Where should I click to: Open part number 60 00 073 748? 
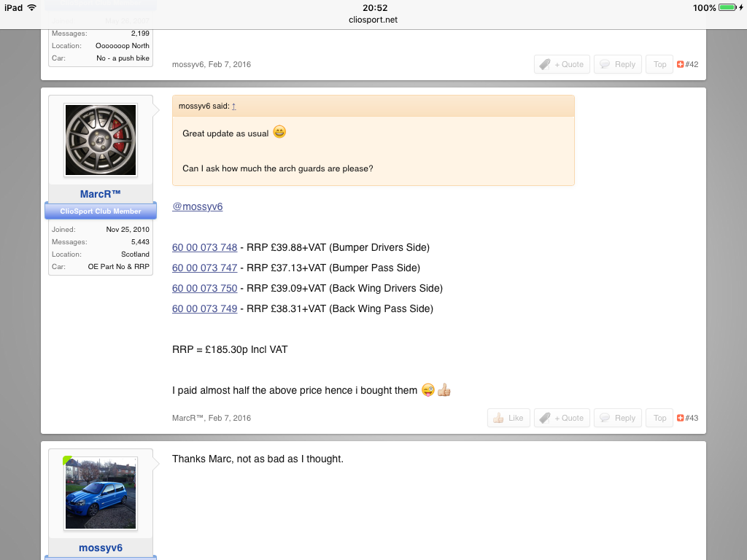click(x=204, y=247)
